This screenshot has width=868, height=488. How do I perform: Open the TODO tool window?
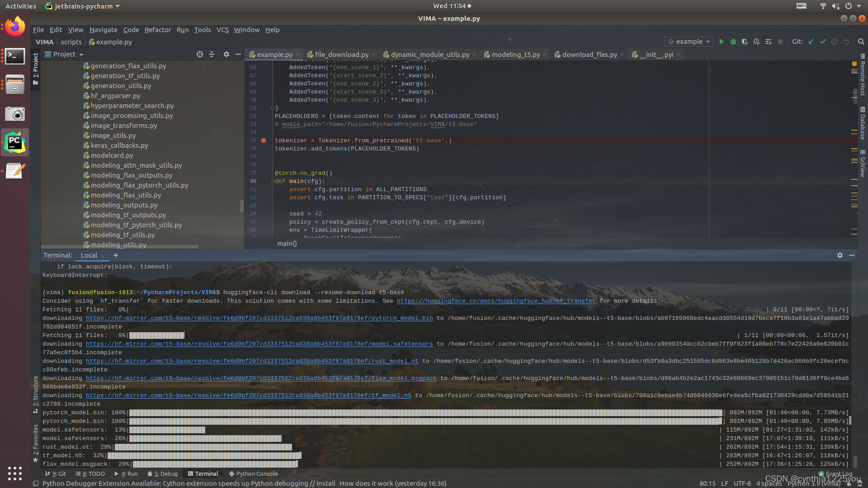pos(90,474)
